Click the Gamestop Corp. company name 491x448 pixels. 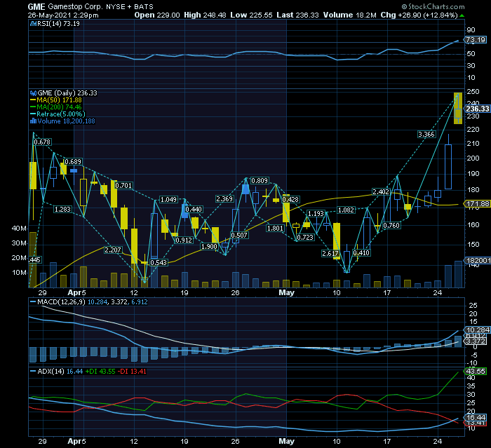[x=75, y=6]
